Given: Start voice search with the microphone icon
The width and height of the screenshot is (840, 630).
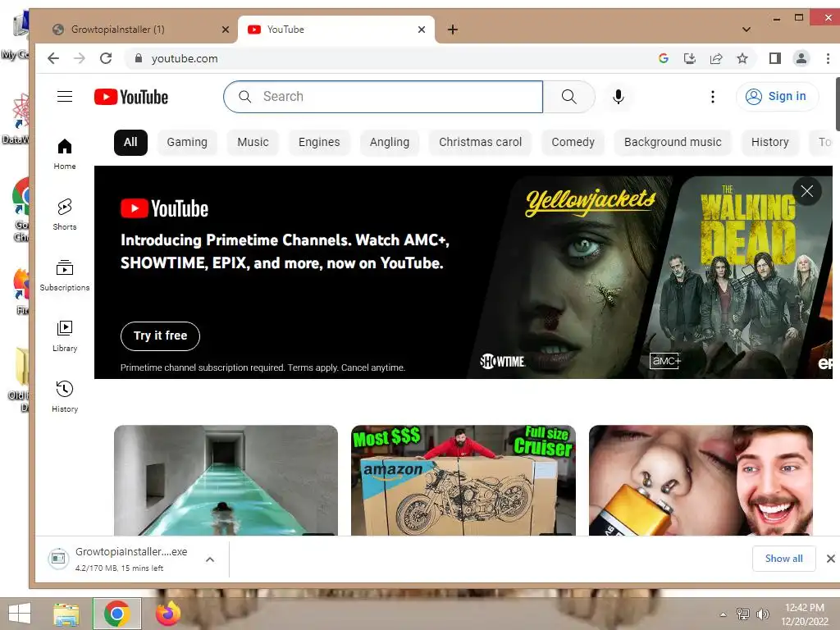Looking at the screenshot, I should [x=619, y=97].
